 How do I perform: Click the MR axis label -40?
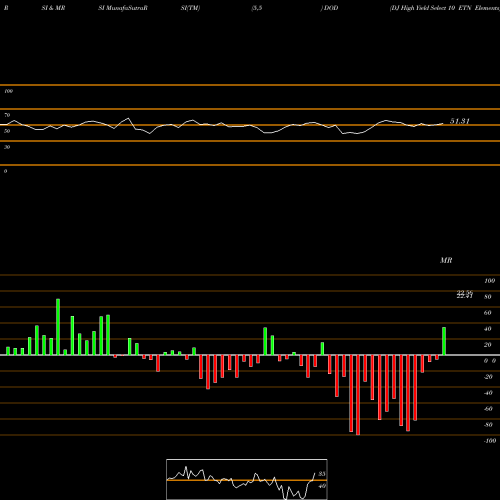pyautogui.click(x=488, y=393)
